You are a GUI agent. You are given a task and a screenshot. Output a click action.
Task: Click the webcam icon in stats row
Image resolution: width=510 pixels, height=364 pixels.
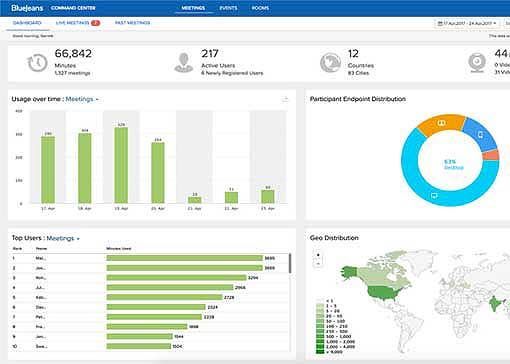[477, 63]
